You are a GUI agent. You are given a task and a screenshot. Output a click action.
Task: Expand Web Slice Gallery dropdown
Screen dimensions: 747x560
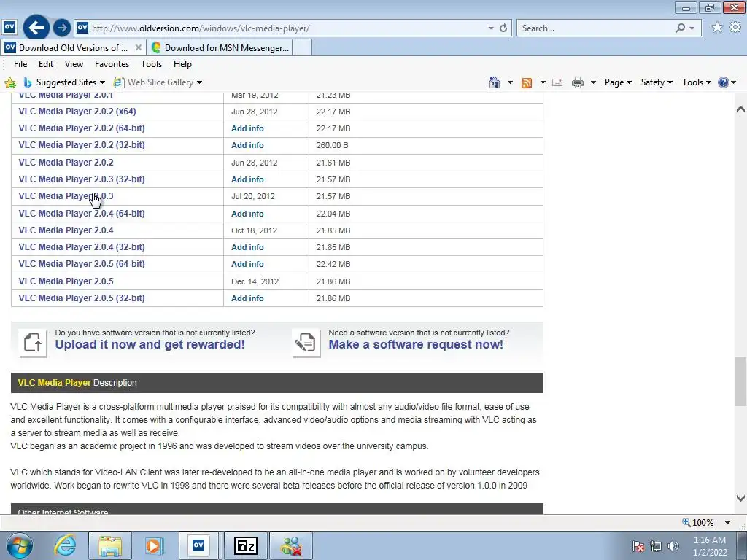200,82
